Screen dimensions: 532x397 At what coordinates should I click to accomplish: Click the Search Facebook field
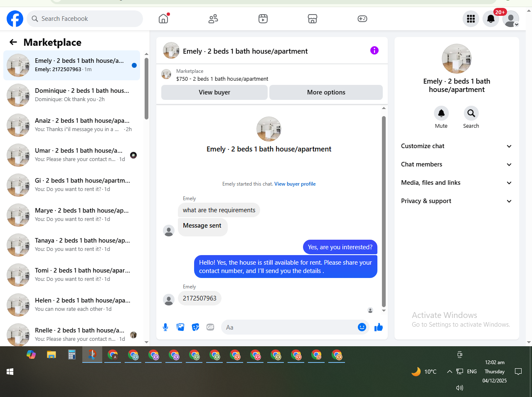click(x=85, y=19)
